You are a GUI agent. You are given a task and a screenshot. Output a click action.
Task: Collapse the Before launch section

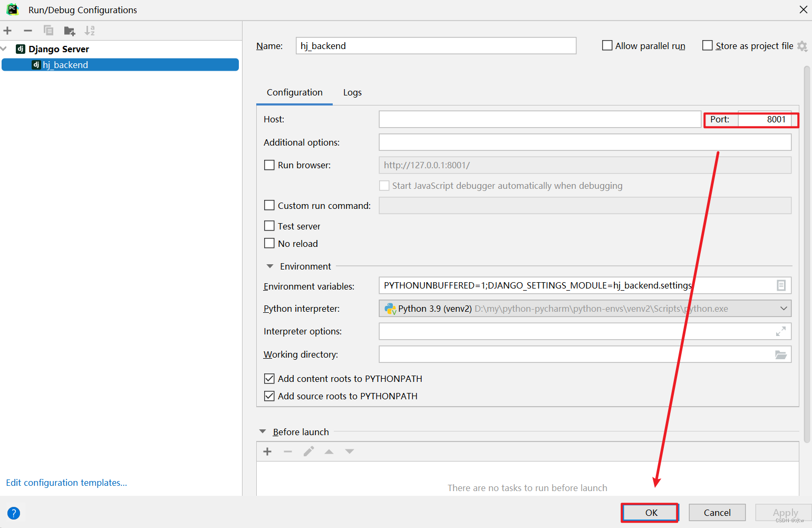click(x=263, y=431)
